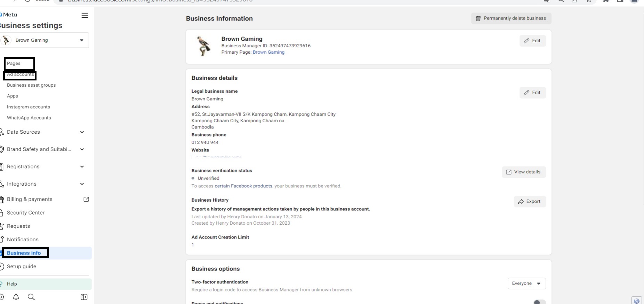Open the certain Facebook products link
This screenshot has height=304, width=644.
pos(243,186)
